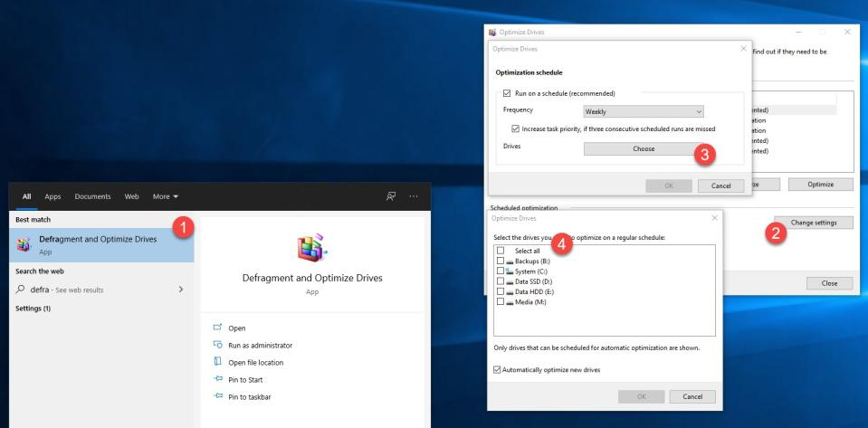
Task: Click the Pin to taskbar pin icon
Action: pyautogui.click(x=217, y=396)
